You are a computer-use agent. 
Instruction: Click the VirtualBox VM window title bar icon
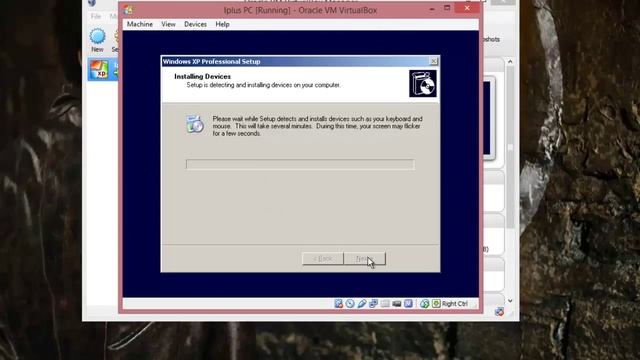point(128,10)
